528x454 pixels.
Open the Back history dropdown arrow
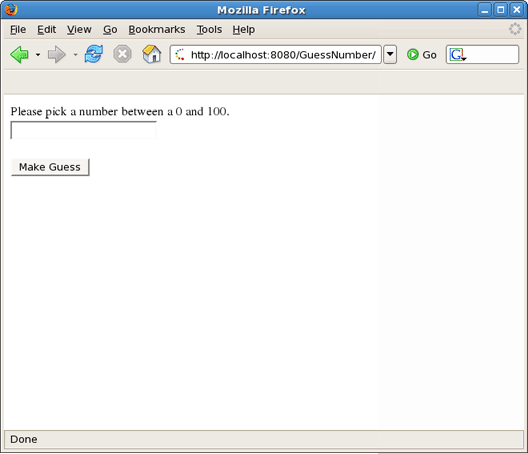click(x=38, y=55)
